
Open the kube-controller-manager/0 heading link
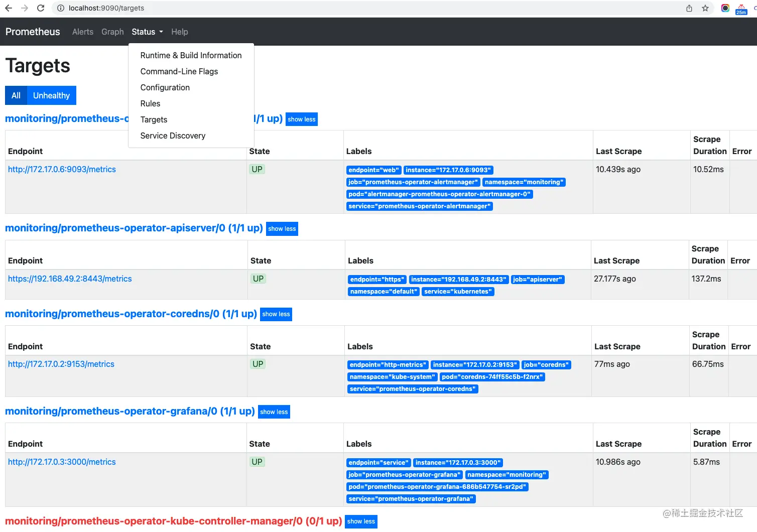[x=174, y=521]
